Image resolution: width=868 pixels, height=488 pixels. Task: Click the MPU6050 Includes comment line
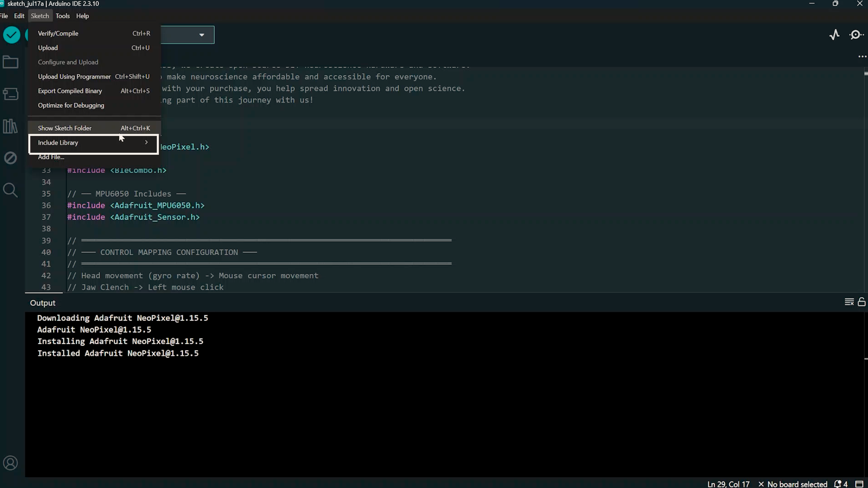(x=127, y=194)
